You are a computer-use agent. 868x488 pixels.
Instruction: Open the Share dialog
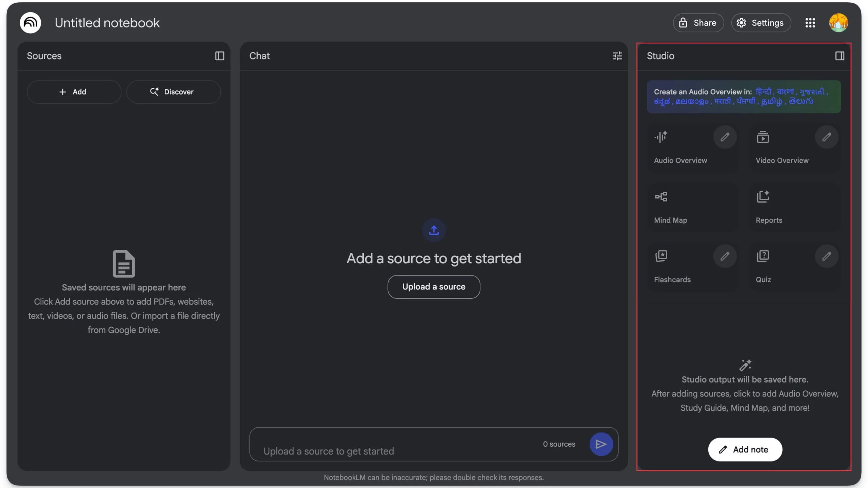pos(698,23)
